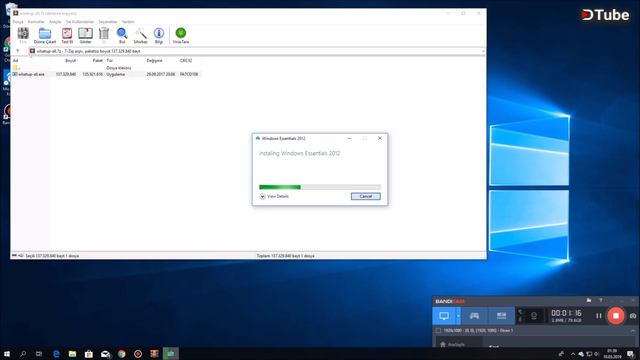Open taskbar search magnifier
640x360 pixels.
pyautogui.click(x=23, y=354)
